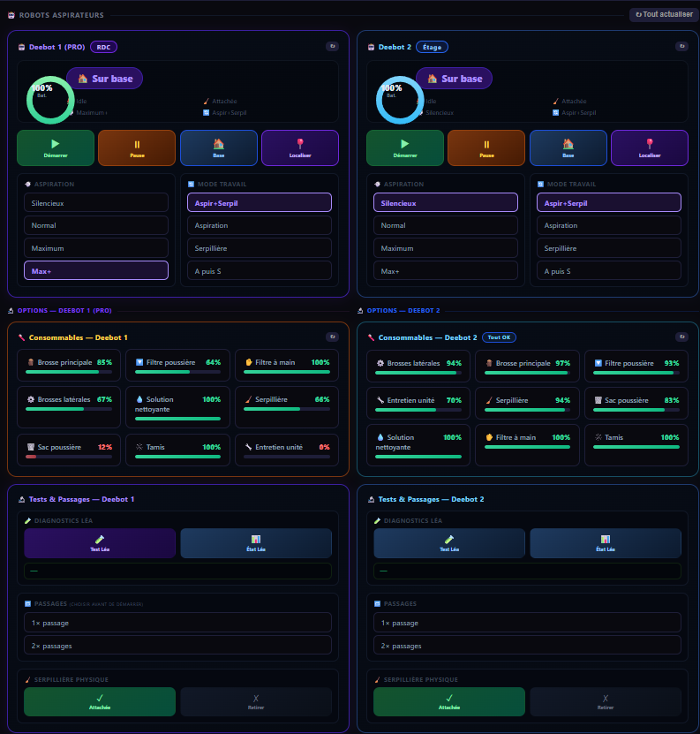Open État Léa for Deebot 1
700x734 pixels.
tap(256, 543)
